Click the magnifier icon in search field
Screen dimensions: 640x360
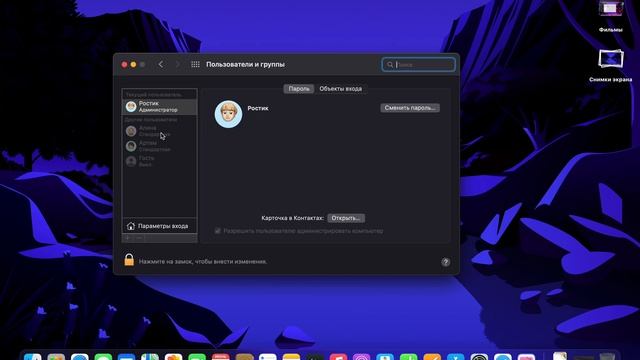(390, 64)
